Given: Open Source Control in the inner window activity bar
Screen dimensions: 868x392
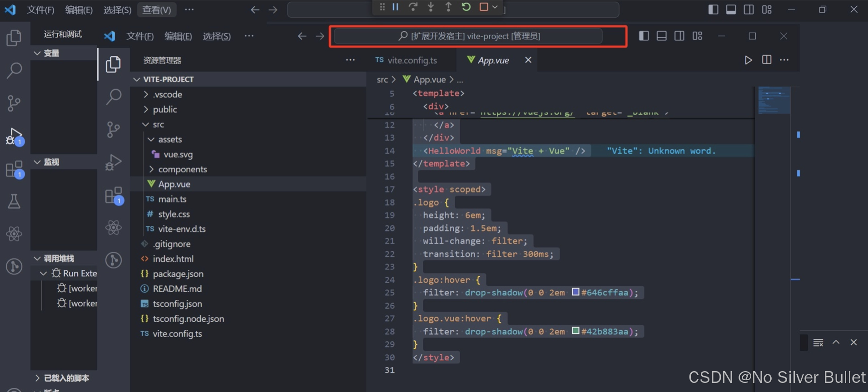Looking at the screenshot, I should (114, 129).
